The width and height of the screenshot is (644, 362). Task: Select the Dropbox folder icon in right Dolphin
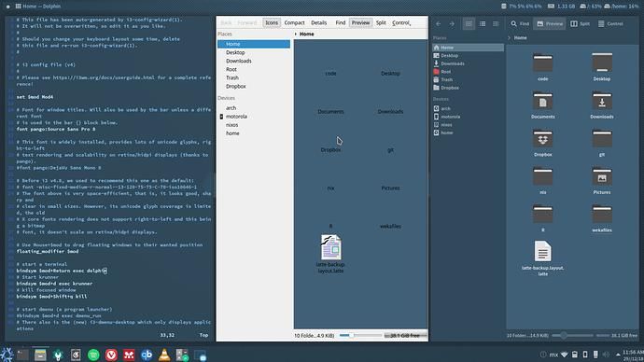click(542, 139)
